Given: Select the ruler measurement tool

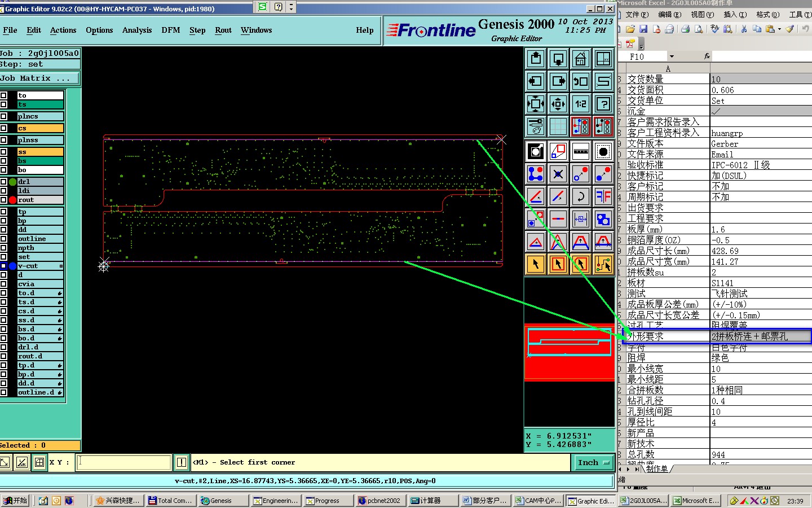Looking at the screenshot, I should pos(580,151).
